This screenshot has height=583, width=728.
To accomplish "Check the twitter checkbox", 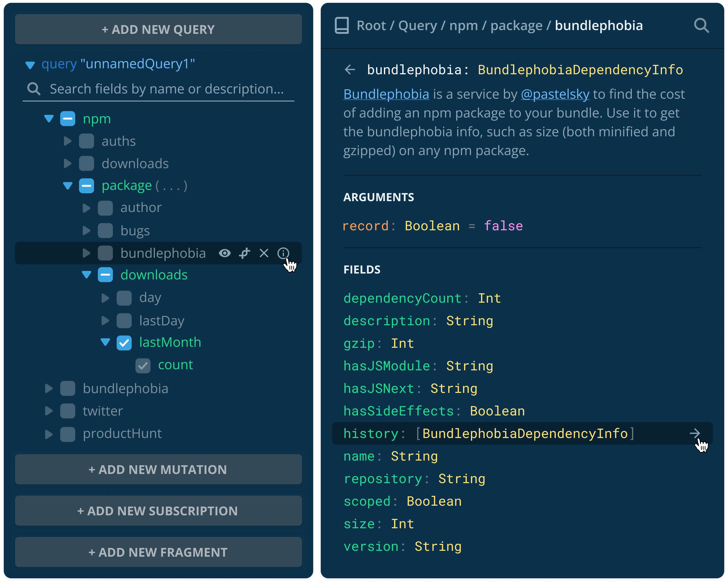I will [x=67, y=411].
